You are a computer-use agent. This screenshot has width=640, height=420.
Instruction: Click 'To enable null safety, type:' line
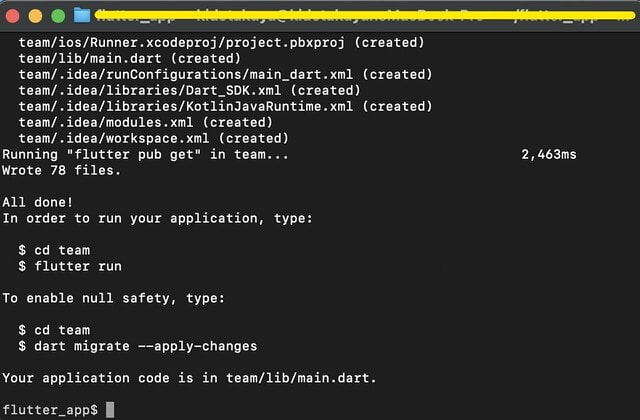click(113, 298)
